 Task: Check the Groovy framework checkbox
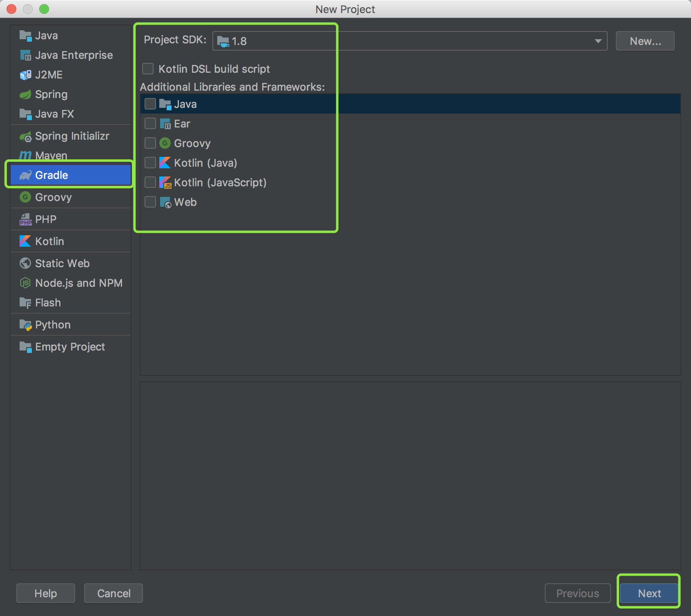pyautogui.click(x=150, y=143)
